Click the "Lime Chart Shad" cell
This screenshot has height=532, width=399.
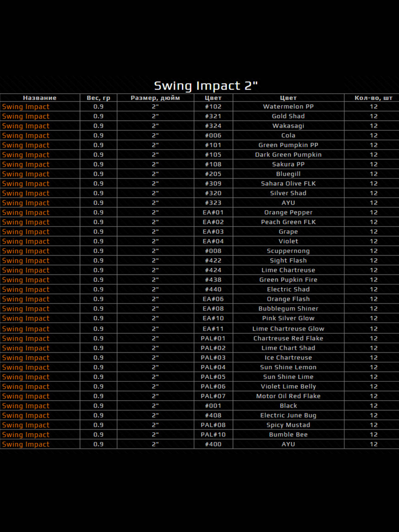coord(288,348)
